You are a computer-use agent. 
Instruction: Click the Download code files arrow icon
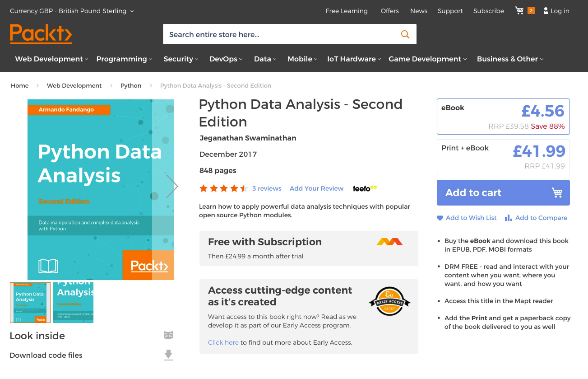(168, 355)
